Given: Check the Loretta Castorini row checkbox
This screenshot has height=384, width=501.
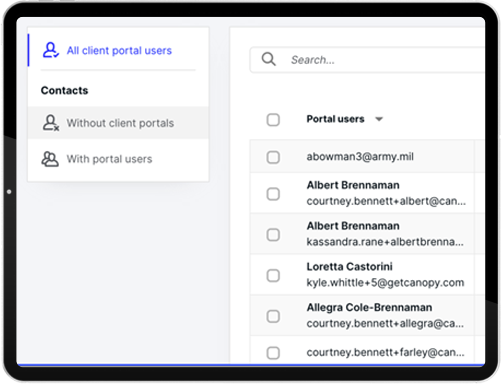Looking at the screenshot, I should (x=273, y=275).
